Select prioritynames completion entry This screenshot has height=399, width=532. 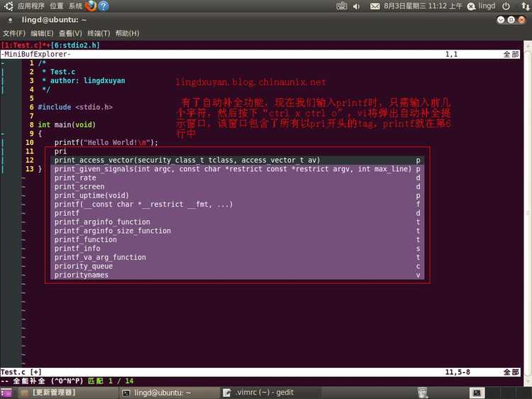[x=237, y=275]
